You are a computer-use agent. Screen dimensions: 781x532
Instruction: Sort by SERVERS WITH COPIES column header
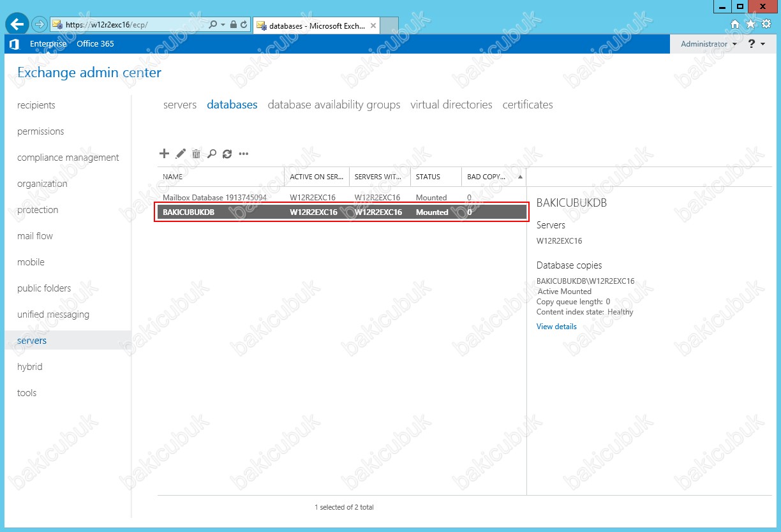(380, 177)
